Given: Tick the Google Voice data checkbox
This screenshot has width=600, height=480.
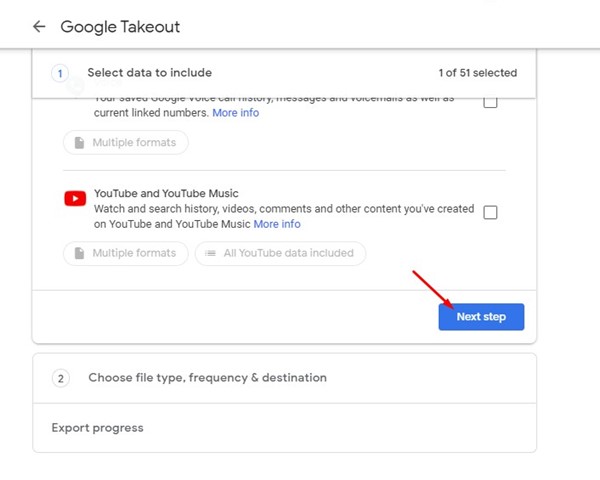Looking at the screenshot, I should [490, 102].
